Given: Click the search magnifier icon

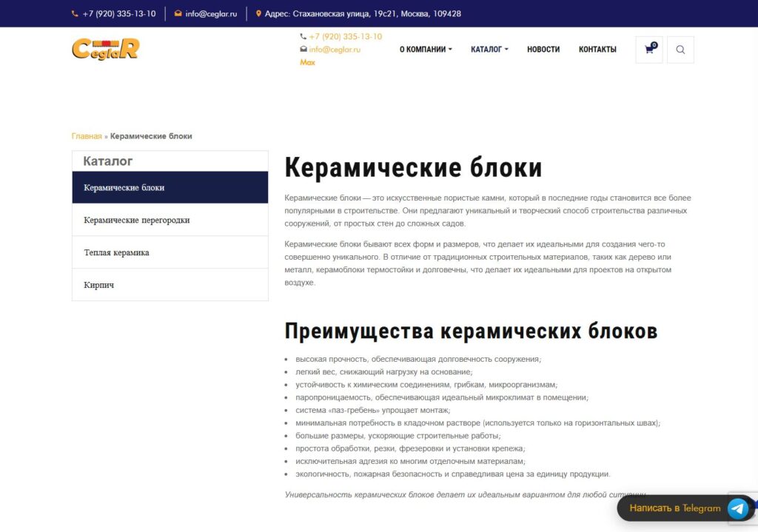Looking at the screenshot, I should click(x=680, y=50).
